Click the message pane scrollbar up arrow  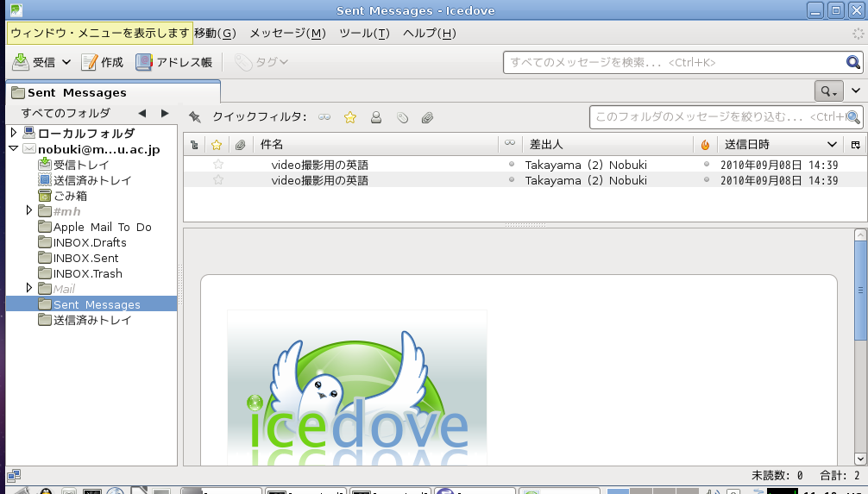click(860, 234)
